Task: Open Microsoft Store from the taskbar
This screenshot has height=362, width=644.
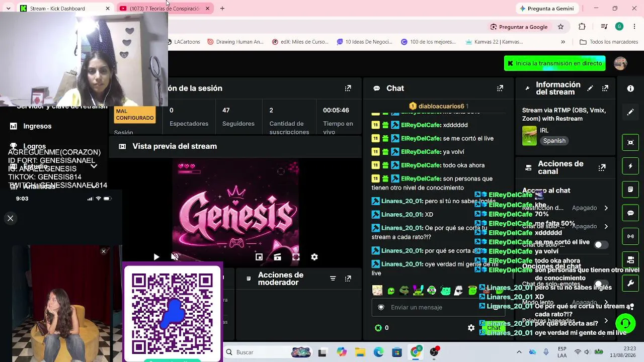Action: tap(397, 352)
